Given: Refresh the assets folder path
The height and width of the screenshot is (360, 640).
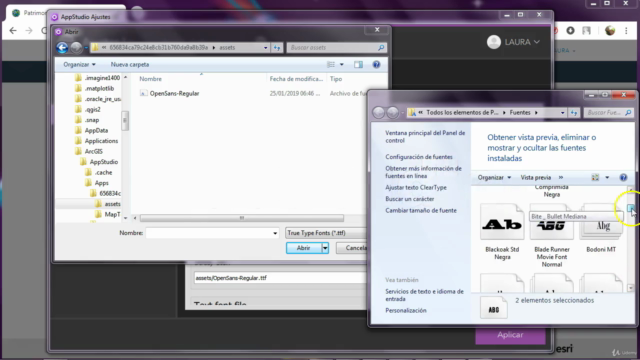Looking at the screenshot, I should coord(277,48).
